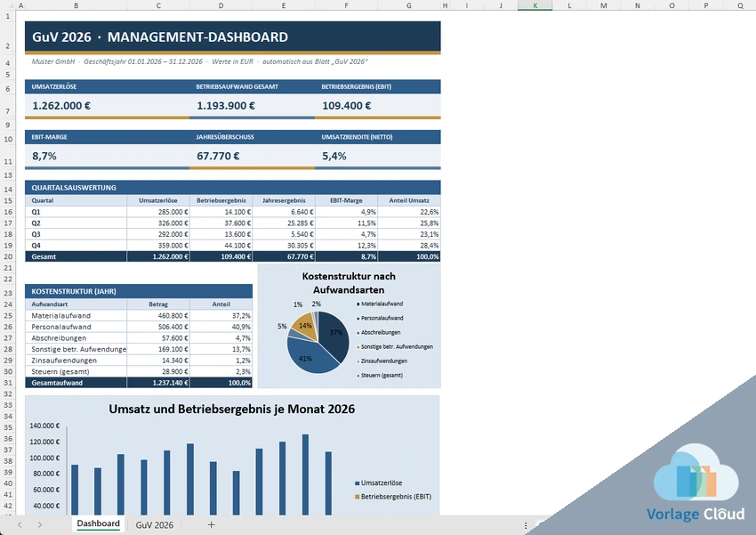Viewport: 756px width, 535px height.
Task: Click Betriebsergebnis (EBIT) legend entry
Action: pos(393,497)
